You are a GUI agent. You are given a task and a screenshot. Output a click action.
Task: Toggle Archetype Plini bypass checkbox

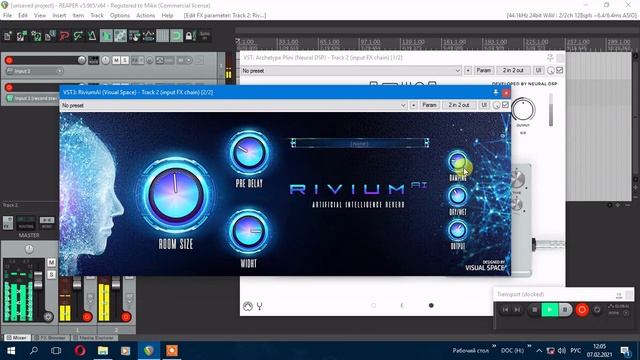point(560,70)
